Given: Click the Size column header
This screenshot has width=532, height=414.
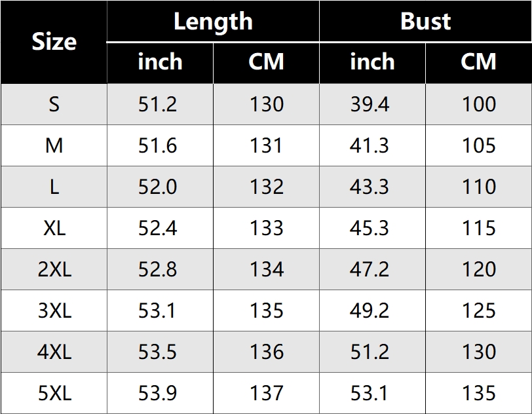Looking at the screenshot, I should pos(54,42).
